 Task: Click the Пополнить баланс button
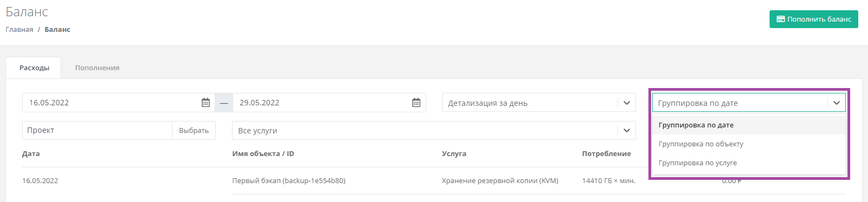pos(813,19)
